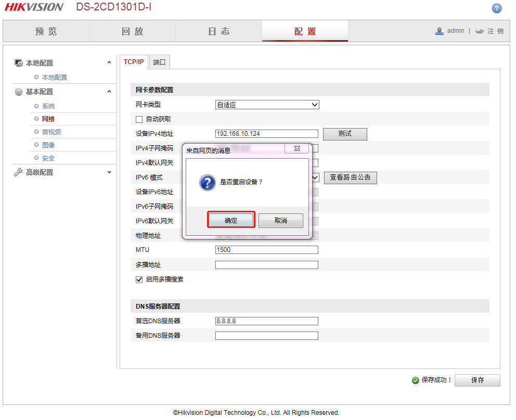Viewport: 516px width, 420px height.
Task: Uncheck the 启用多播搜索 checkbox
Action: coord(139,279)
